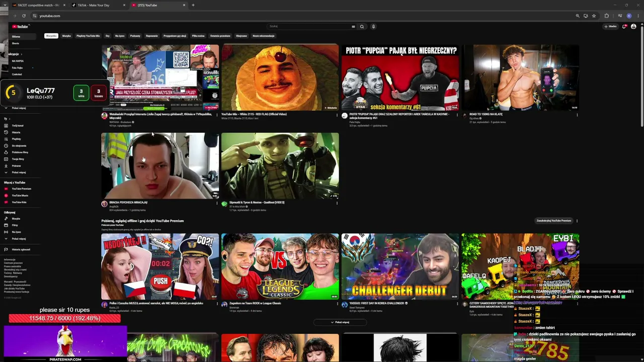Open the on-screen keyboard icon in search box

click(353, 27)
